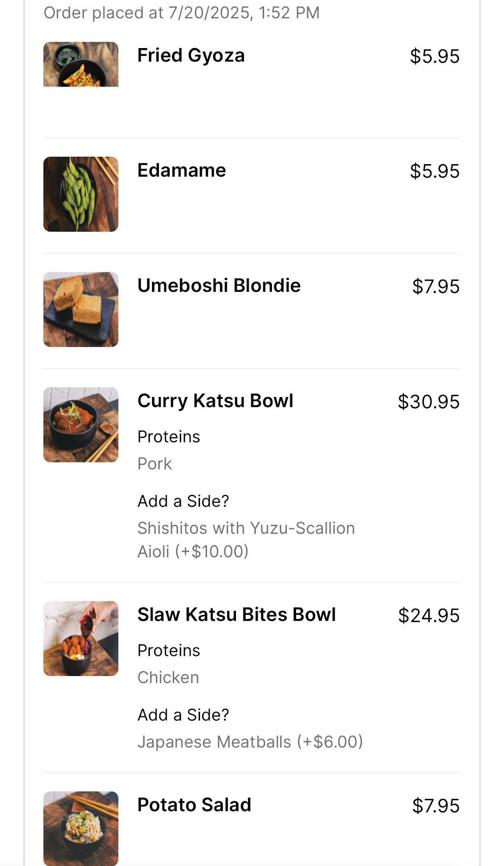This screenshot has height=866, width=504.
Task: Tap the Pork protein selection
Action: [155, 464]
